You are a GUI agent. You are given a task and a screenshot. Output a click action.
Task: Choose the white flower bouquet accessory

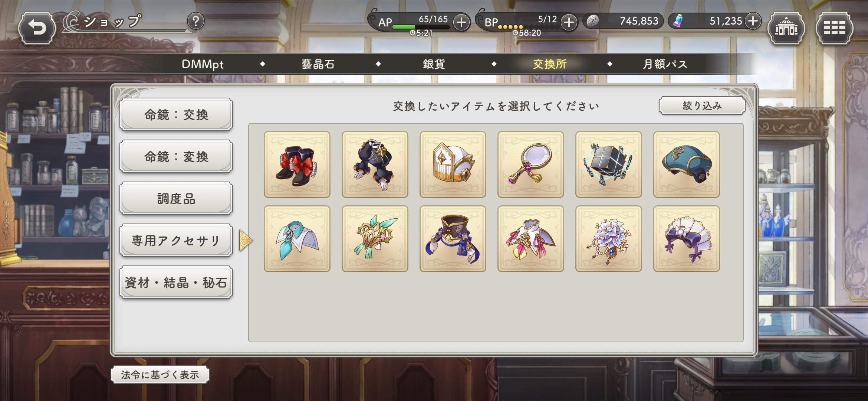(x=609, y=239)
